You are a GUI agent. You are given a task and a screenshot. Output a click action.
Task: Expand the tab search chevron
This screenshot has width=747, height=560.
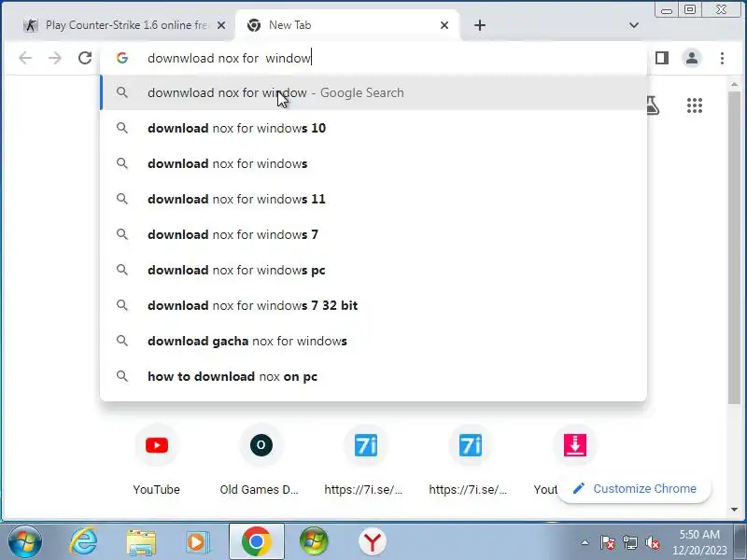[x=634, y=25]
